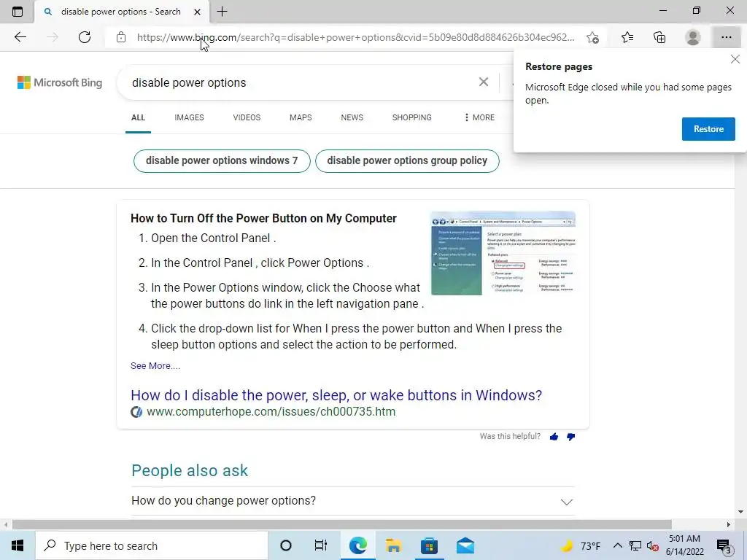Click the muted volume tray icon

pyautogui.click(x=653, y=546)
